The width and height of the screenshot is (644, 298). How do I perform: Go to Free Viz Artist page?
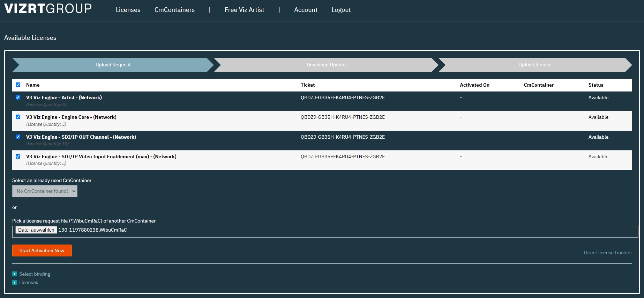pos(244,10)
